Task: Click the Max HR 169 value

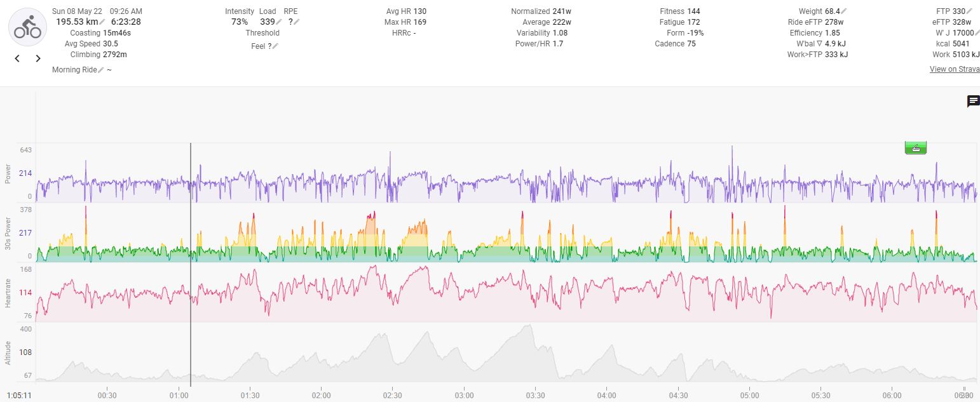Action: pyautogui.click(x=420, y=22)
